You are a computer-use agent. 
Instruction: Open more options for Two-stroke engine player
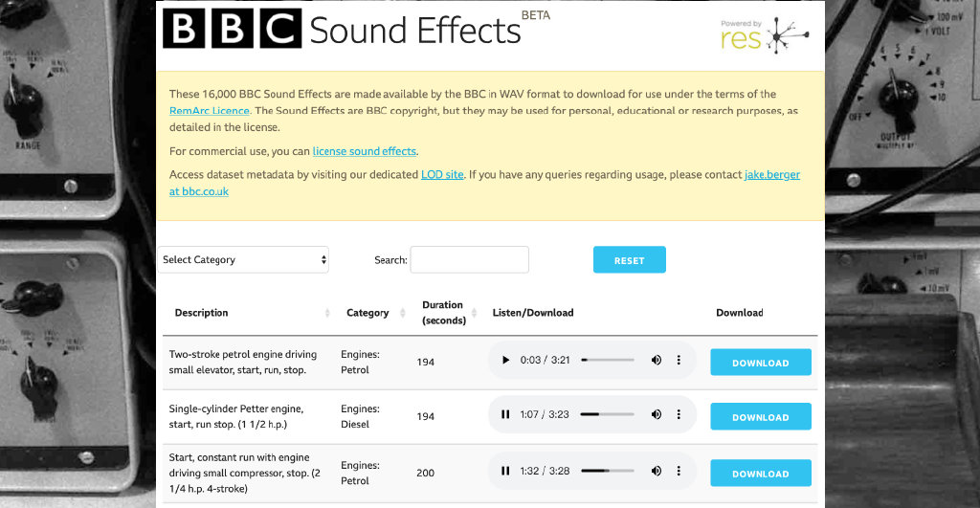click(x=679, y=361)
